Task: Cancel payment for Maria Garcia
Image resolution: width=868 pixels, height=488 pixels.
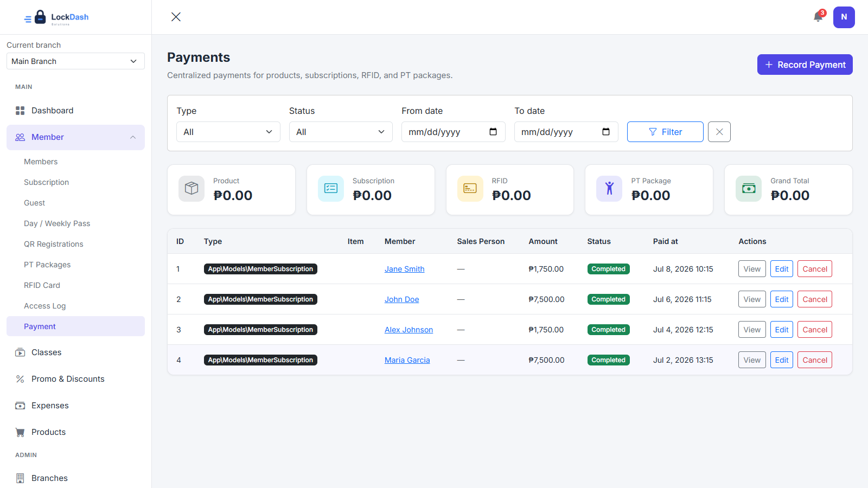Action: [x=815, y=360]
